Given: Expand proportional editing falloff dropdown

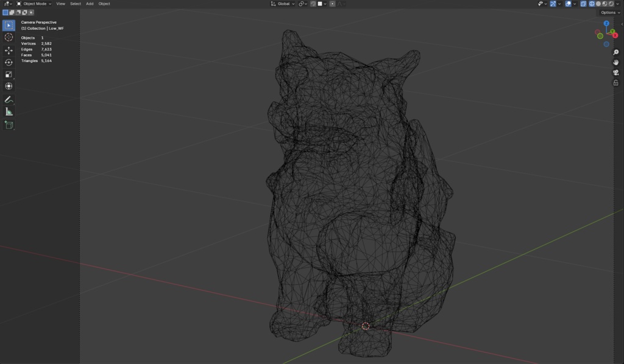Looking at the screenshot, I should [x=341, y=4].
